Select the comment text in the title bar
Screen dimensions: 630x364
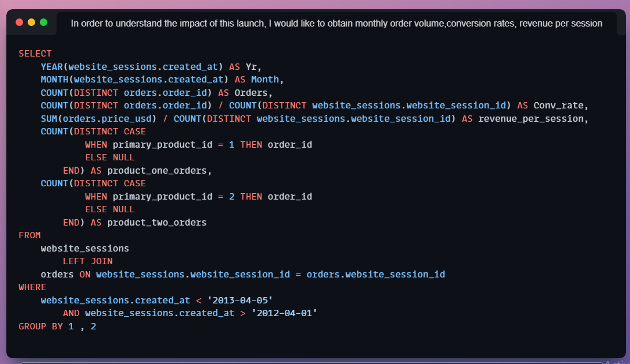(x=336, y=23)
